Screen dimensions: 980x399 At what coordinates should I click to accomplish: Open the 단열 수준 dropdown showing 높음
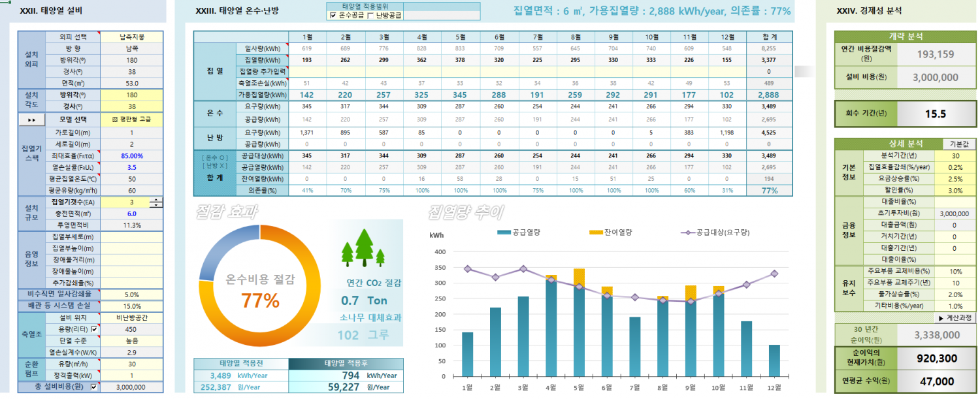(x=132, y=340)
